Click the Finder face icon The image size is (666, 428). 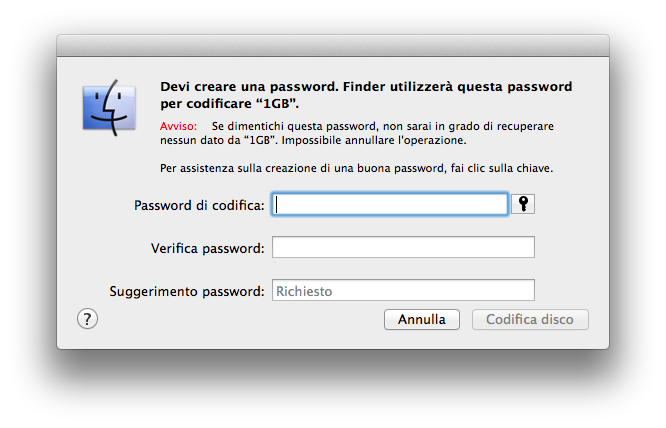[110, 108]
